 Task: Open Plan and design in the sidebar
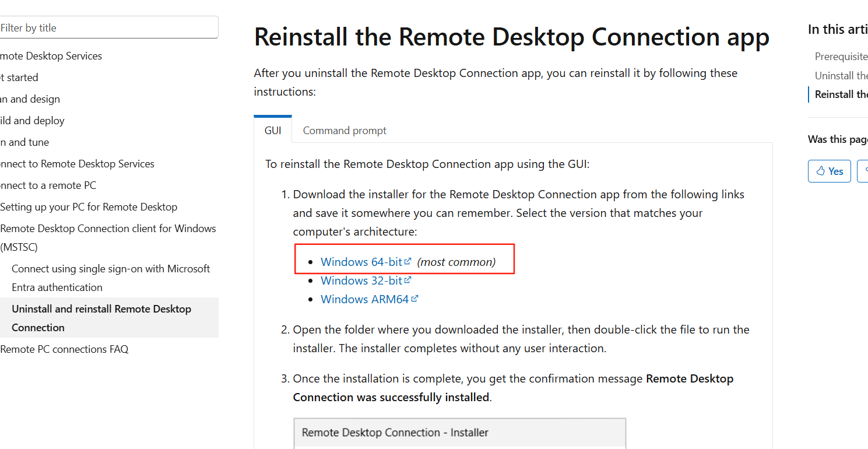click(30, 99)
